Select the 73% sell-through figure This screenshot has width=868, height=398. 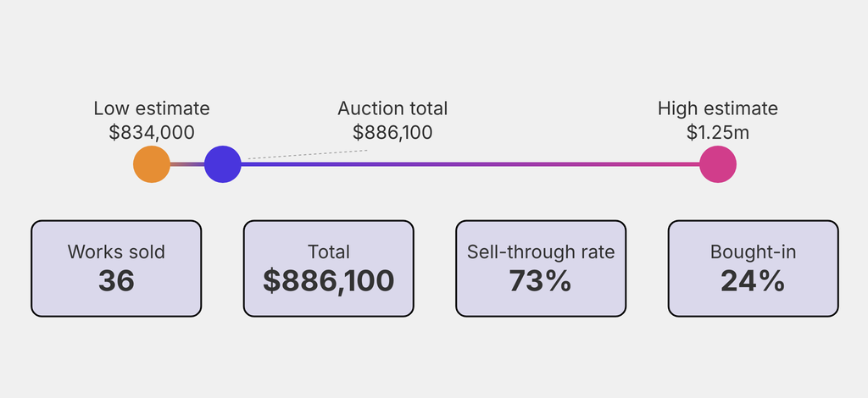tap(541, 281)
